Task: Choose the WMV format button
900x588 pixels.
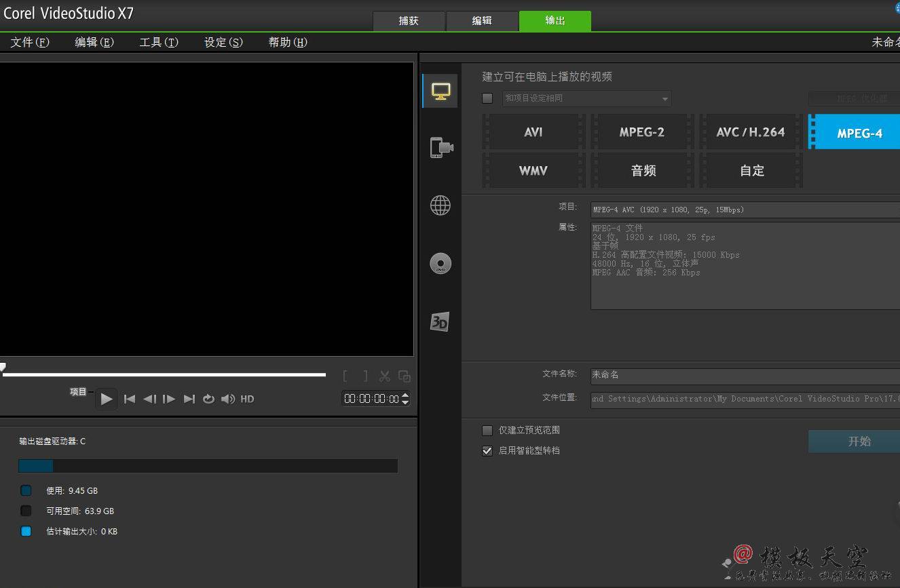Action: tap(533, 170)
